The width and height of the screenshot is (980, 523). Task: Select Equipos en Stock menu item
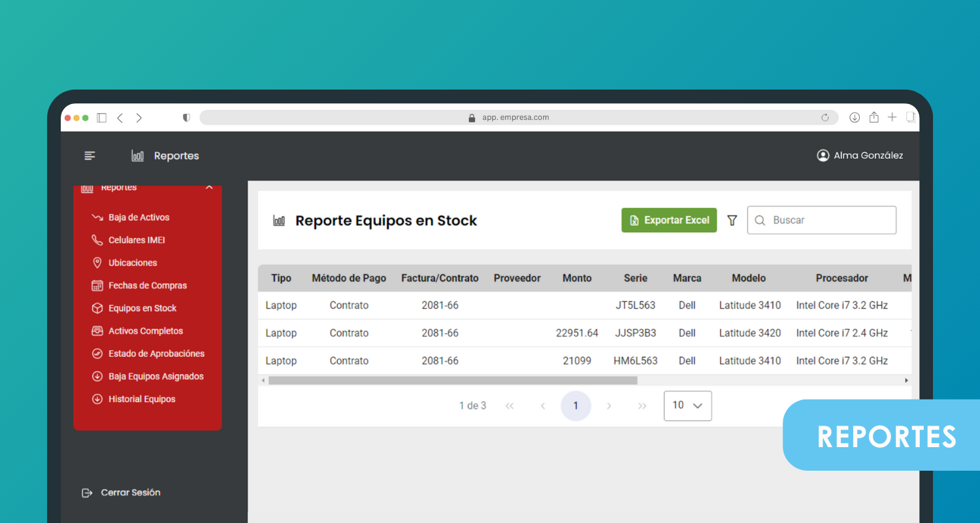[142, 309]
